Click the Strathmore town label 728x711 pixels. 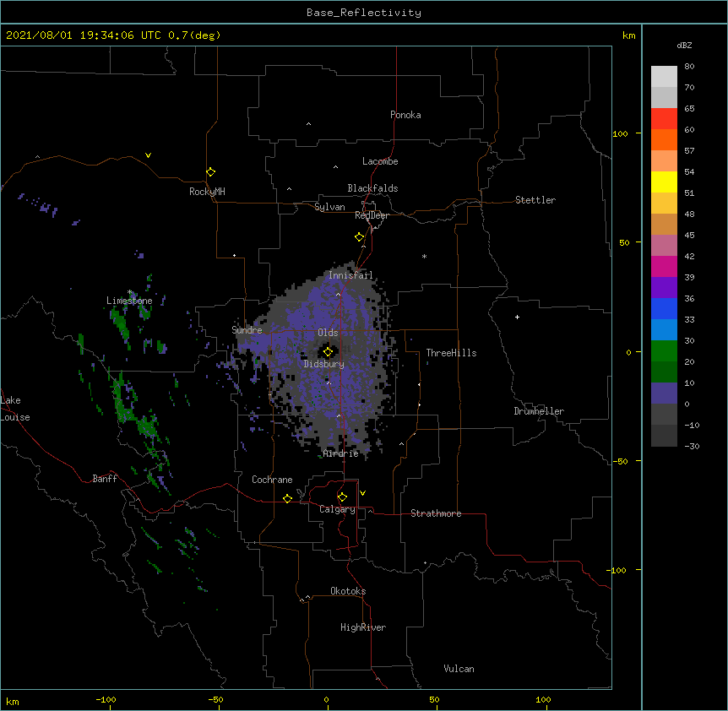(436, 513)
